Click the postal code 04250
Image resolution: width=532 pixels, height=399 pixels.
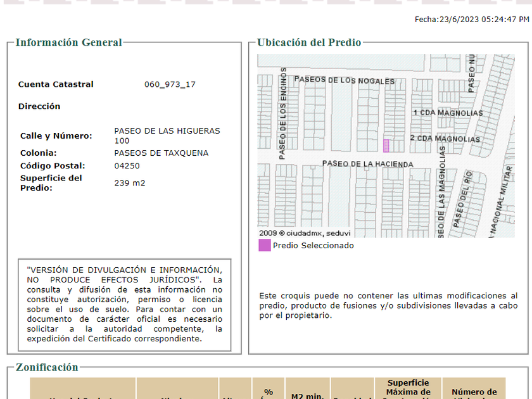pyautogui.click(x=127, y=166)
